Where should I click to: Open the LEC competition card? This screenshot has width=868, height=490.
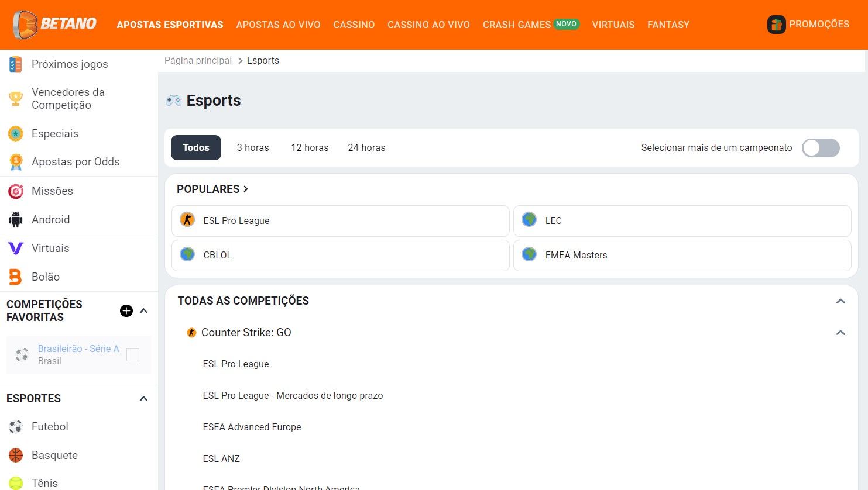(x=682, y=220)
